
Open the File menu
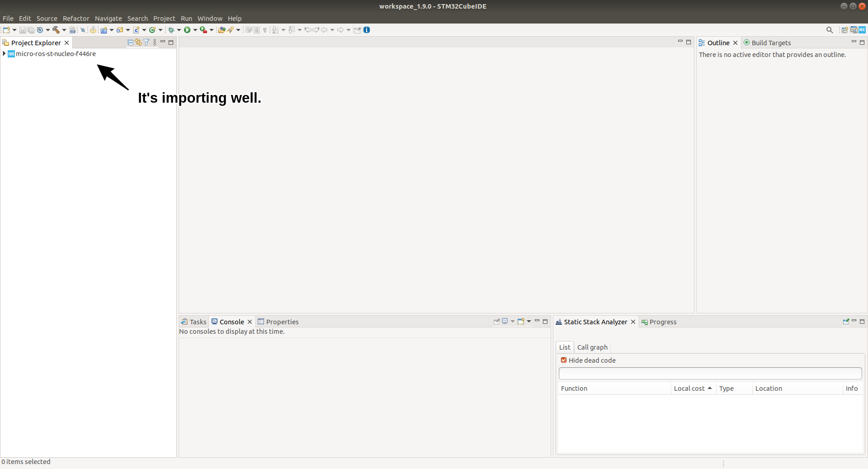click(8, 19)
